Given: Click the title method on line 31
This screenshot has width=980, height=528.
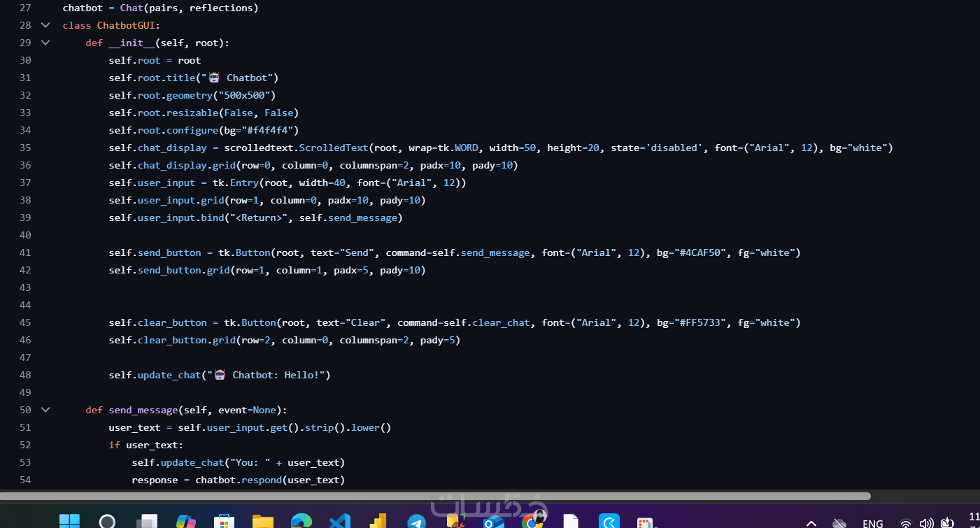Looking at the screenshot, I should click(x=180, y=78).
